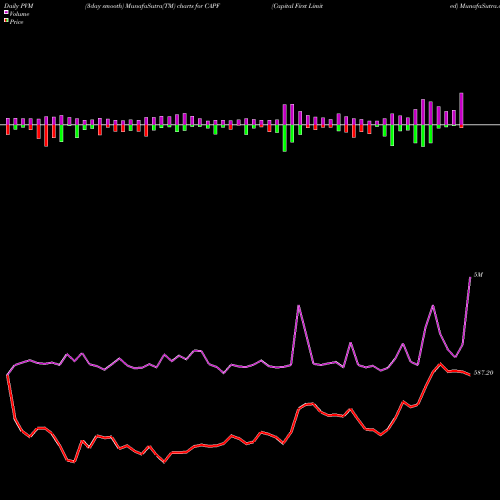Click the '587.20' price line end label
Viewport: 500px width, 500px height.
click(483, 373)
